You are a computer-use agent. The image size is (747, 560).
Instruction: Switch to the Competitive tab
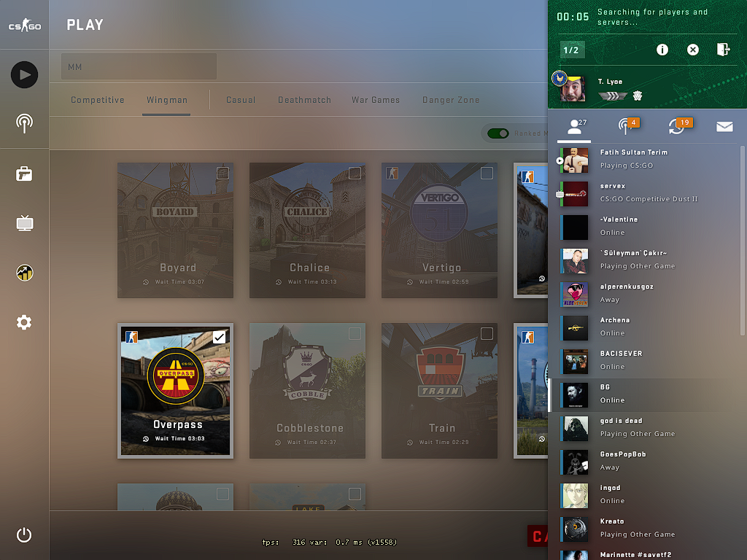(98, 100)
